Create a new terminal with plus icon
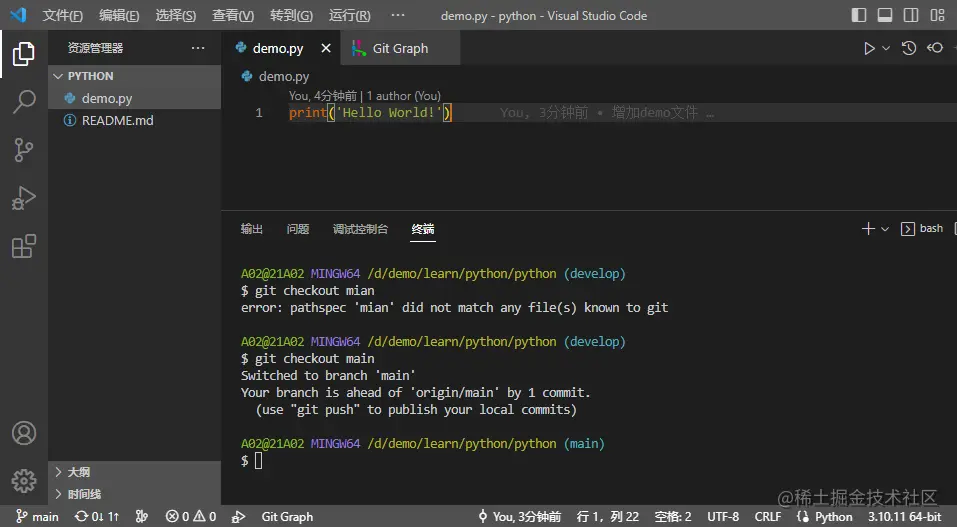The width and height of the screenshot is (957, 527). point(868,229)
